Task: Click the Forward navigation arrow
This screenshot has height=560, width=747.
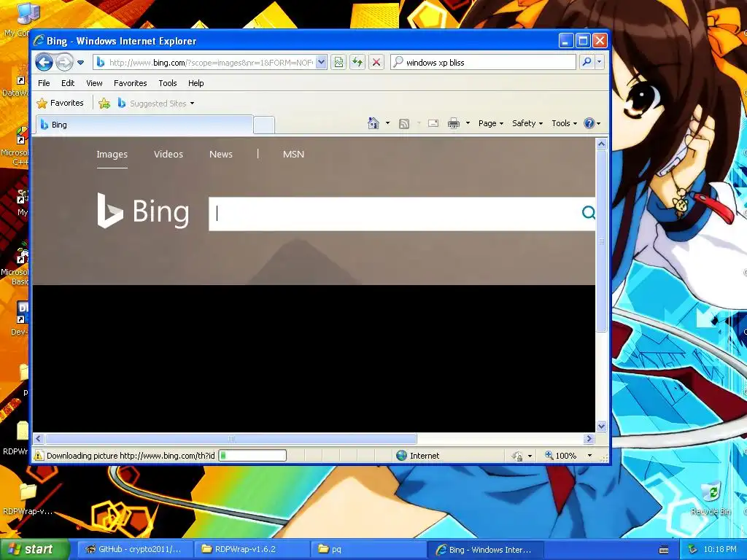Action: pyautogui.click(x=64, y=62)
